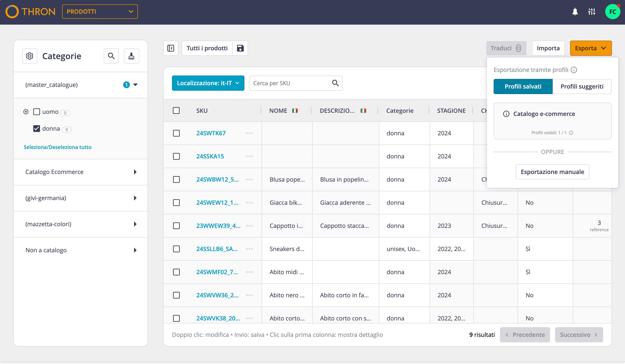
Task: Click Esportazione manuale button
Action: point(552,172)
